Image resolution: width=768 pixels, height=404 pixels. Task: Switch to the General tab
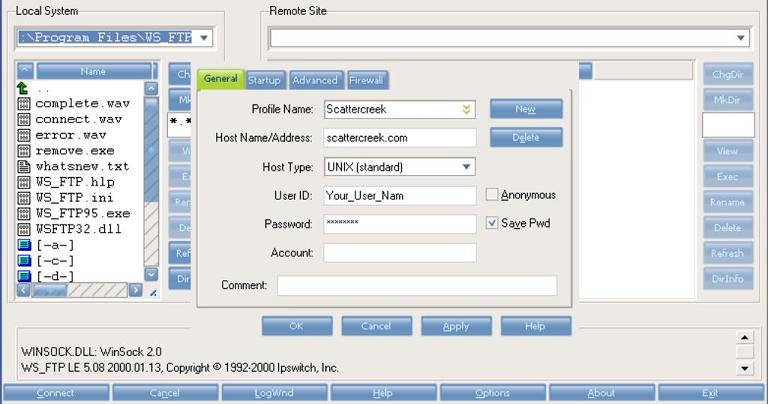pos(220,79)
